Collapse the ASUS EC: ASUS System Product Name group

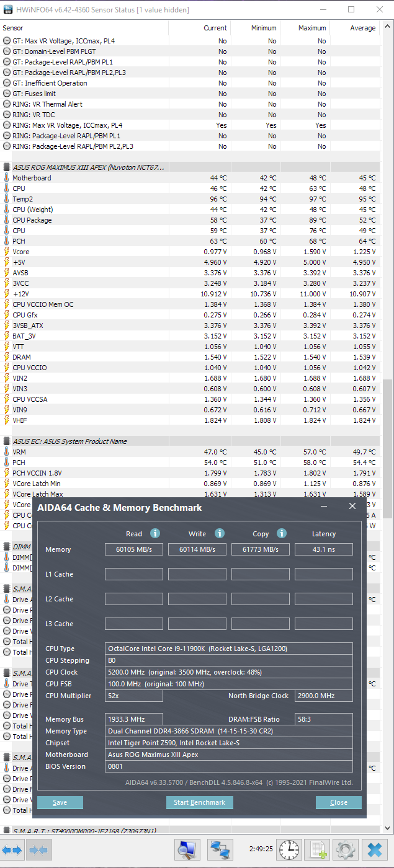tap(69, 441)
